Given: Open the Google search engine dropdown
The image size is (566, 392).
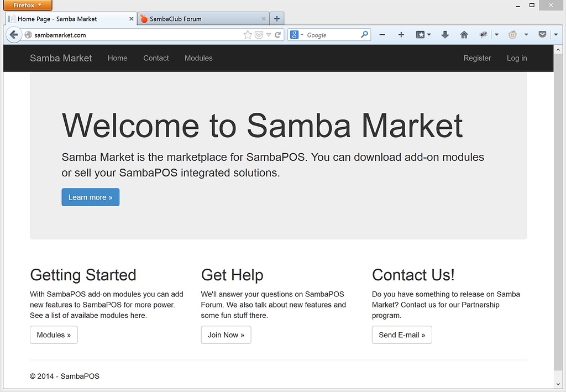Looking at the screenshot, I should click(x=299, y=34).
